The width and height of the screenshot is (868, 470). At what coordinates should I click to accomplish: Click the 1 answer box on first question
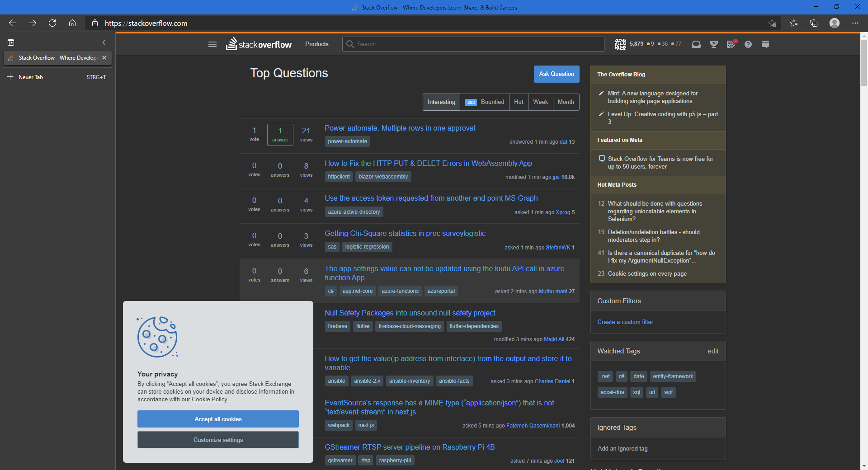(x=280, y=135)
